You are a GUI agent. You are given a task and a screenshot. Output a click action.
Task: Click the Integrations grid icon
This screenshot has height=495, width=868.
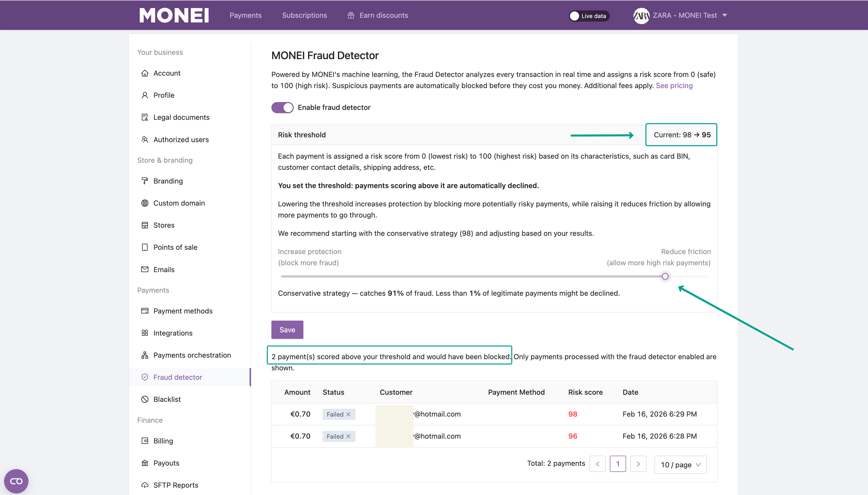pyautogui.click(x=145, y=333)
